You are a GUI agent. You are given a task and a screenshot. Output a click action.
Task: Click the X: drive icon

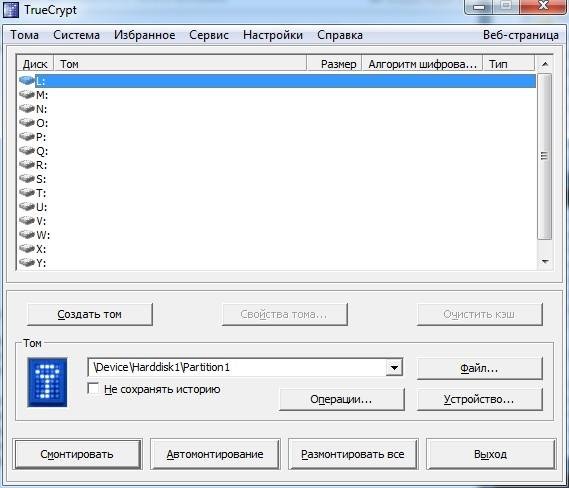[27, 249]
